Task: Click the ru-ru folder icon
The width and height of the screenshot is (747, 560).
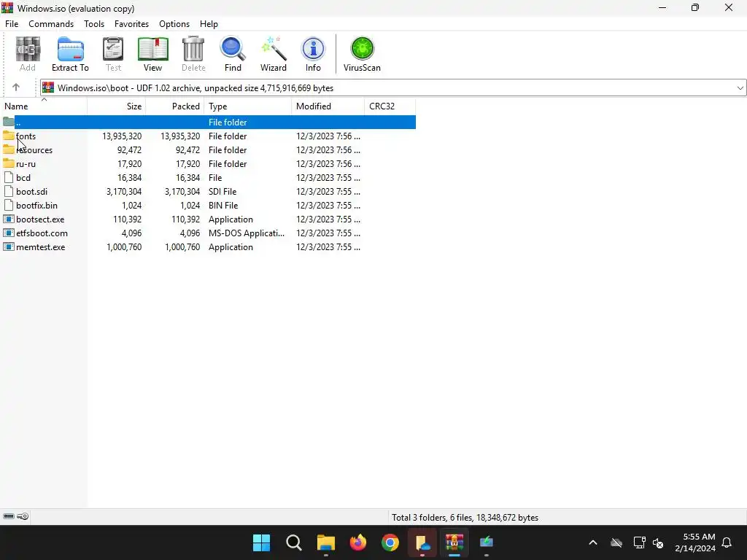Action: [9, 164]
